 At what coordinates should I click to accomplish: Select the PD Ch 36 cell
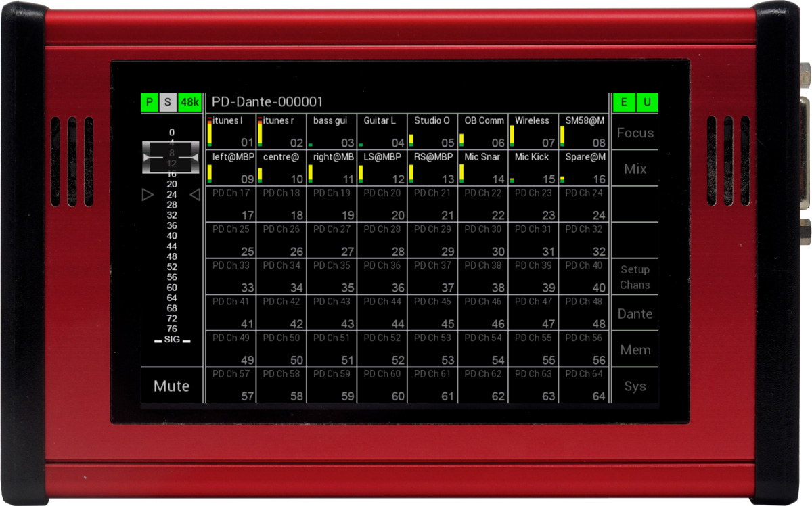(382, 277)
